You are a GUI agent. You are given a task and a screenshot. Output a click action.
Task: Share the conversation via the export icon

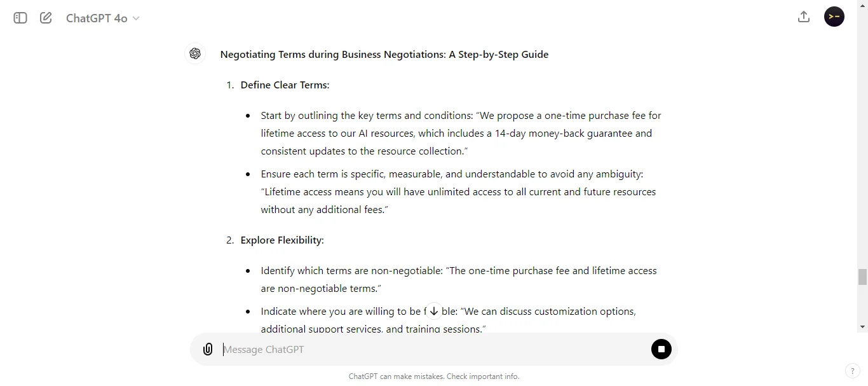point(803,17)
